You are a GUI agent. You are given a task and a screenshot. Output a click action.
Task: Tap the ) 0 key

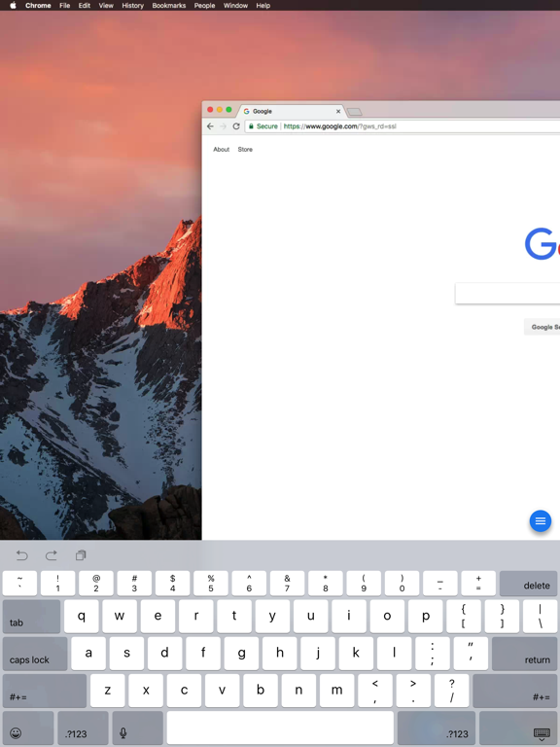point(402,584)
